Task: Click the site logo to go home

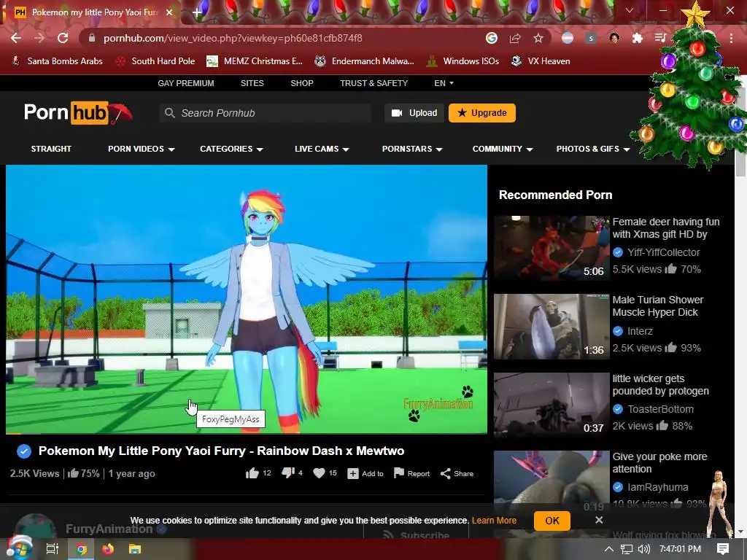Action: pos(77,113)
